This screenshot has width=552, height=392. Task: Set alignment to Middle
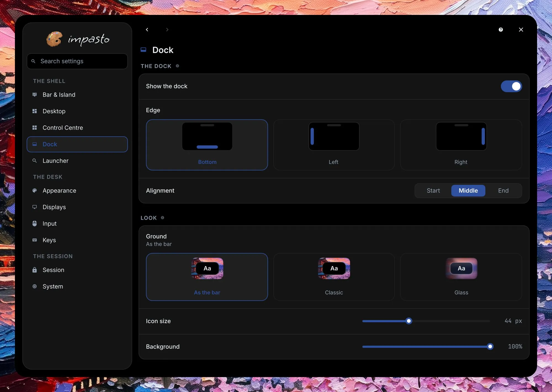468,191
